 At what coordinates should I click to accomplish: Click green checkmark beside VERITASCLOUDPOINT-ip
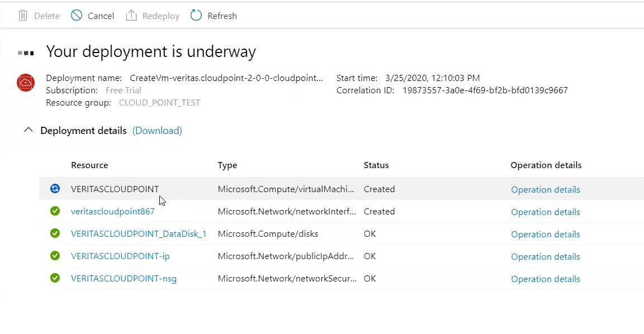click(x=55, y=256)
